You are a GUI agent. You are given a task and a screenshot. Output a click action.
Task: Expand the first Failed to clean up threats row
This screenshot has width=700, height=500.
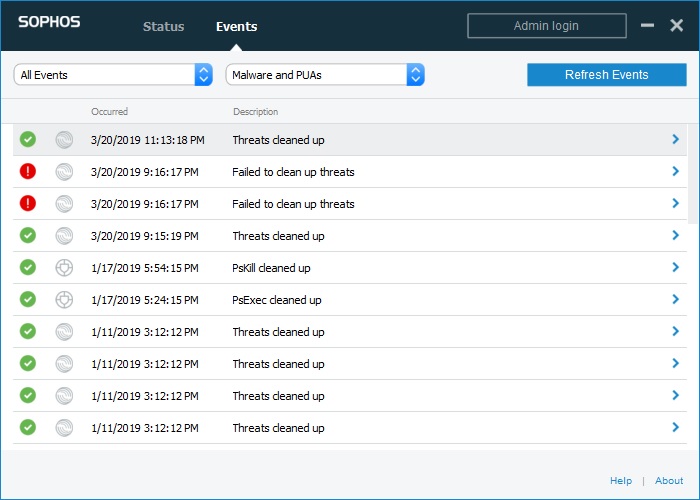(x=675, y=171)
